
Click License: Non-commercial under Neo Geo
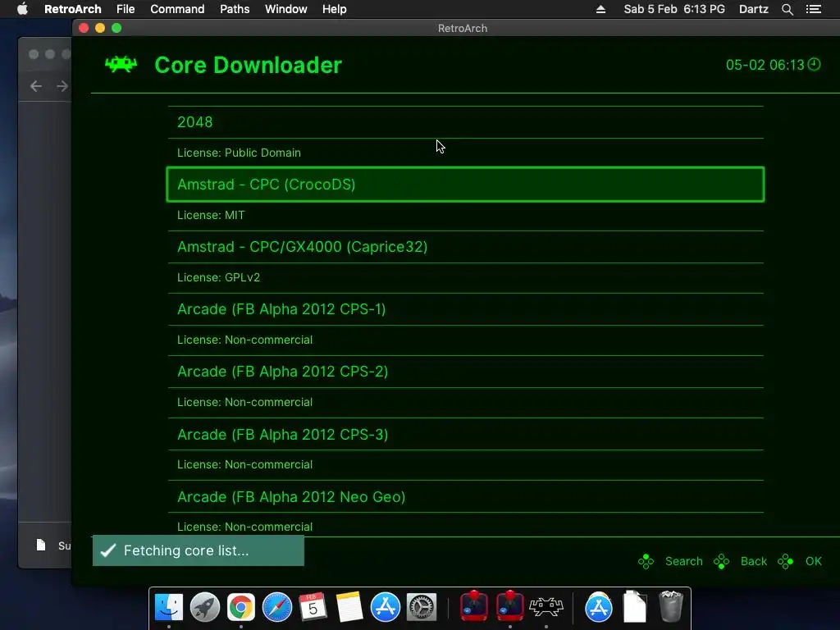click(x=244, y=527)
